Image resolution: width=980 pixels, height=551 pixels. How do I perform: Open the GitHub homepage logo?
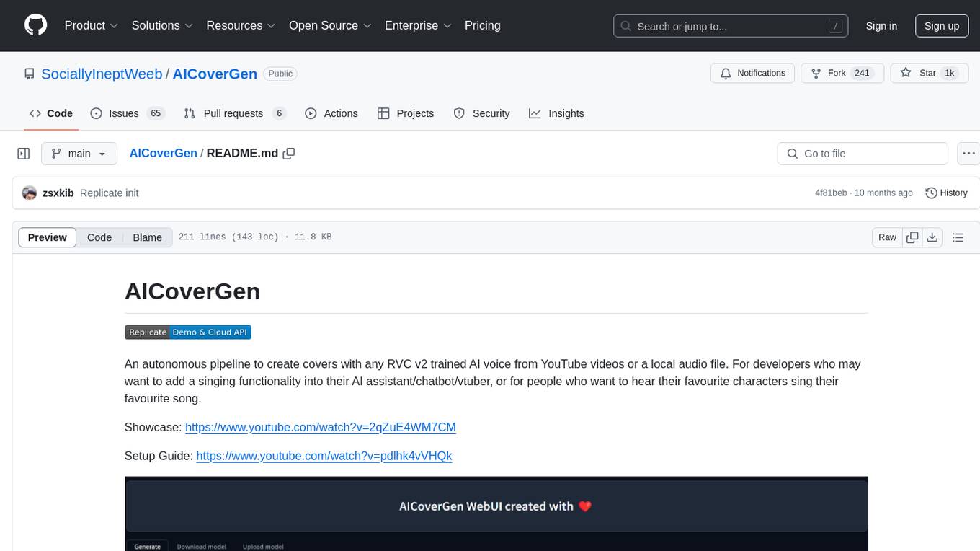click(35, 25)
